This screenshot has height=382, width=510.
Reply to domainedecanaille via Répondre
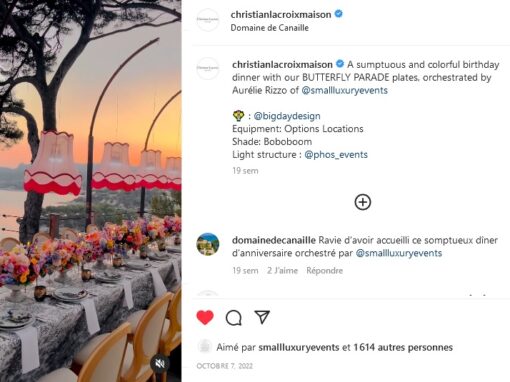(324, 271)
